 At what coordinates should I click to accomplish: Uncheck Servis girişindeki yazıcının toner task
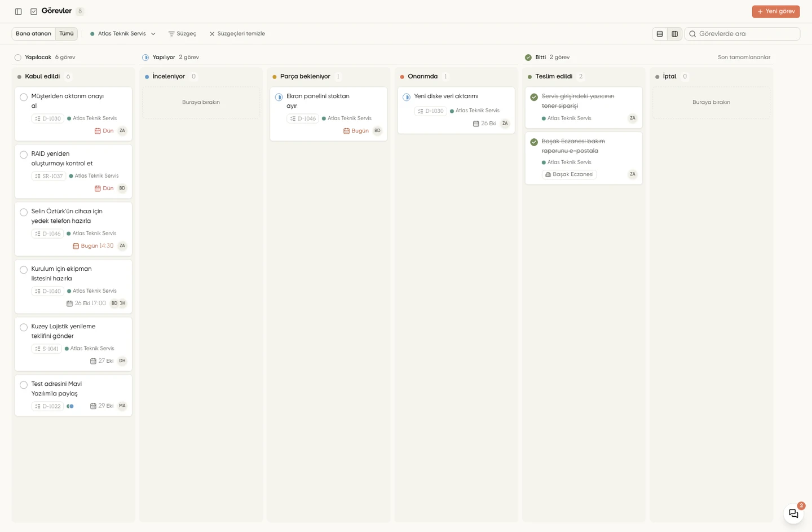[x=534, y=97]
